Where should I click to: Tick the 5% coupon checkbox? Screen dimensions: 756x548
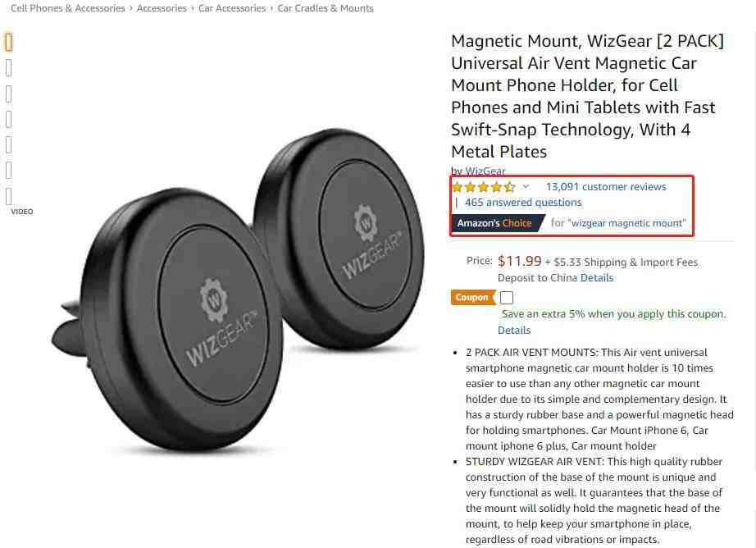tap(507, 297)
